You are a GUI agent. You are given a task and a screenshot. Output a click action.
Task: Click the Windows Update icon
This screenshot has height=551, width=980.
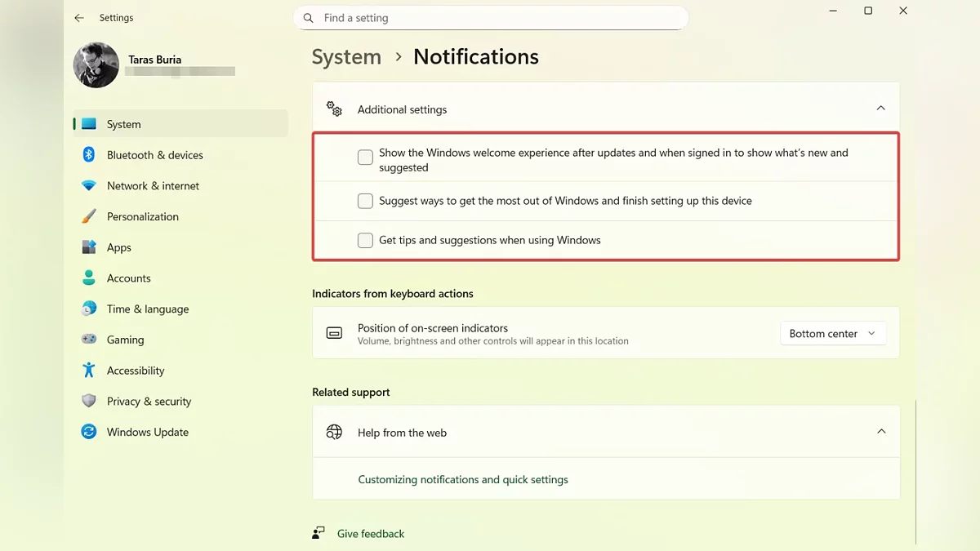89,432
